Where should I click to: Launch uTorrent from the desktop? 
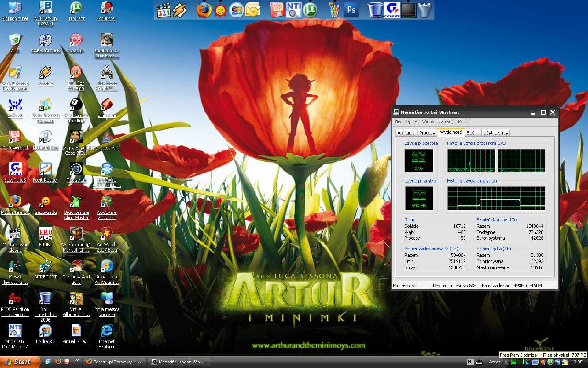pyautogui.click(x=76, y=12)
